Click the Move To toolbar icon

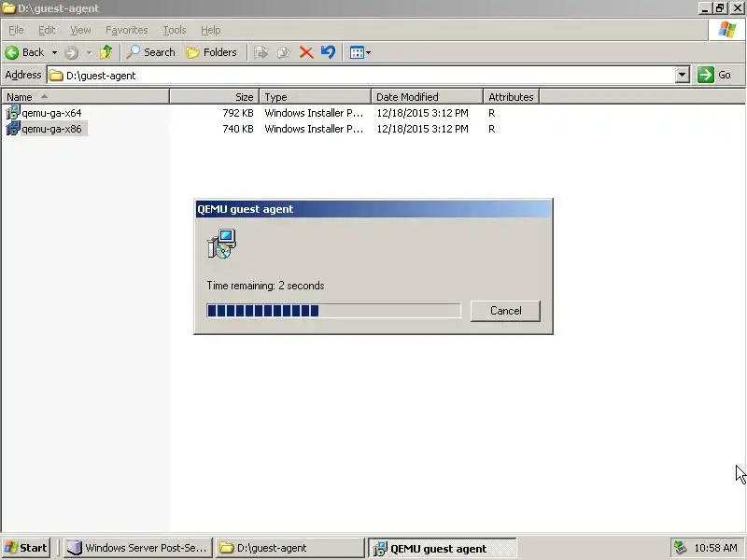coord(261,52)
